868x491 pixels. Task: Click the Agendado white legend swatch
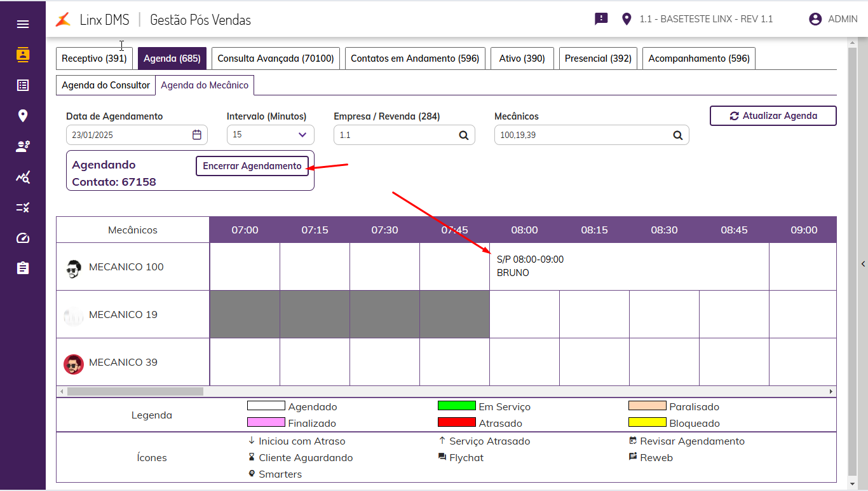[x=266, y=406]
